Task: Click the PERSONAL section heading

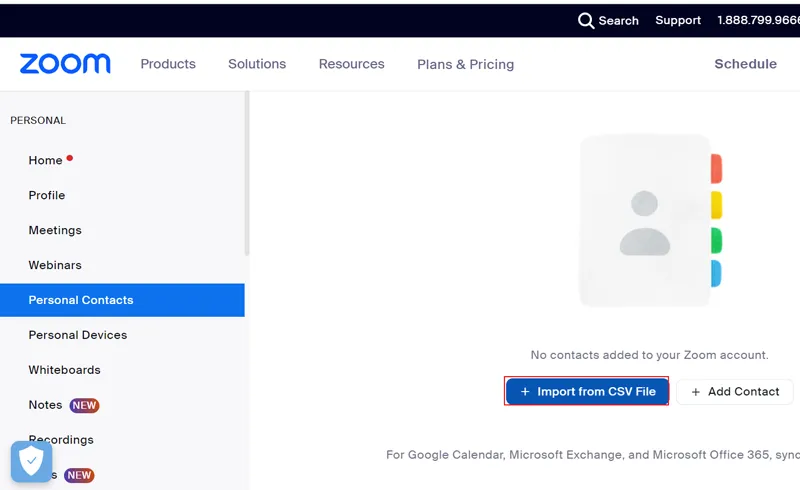Action: (x=38, y=120)
